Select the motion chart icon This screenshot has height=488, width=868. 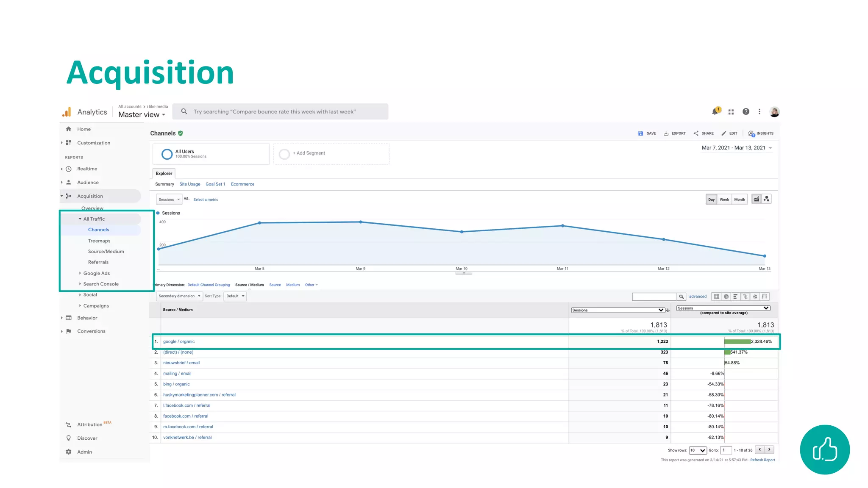766,199
